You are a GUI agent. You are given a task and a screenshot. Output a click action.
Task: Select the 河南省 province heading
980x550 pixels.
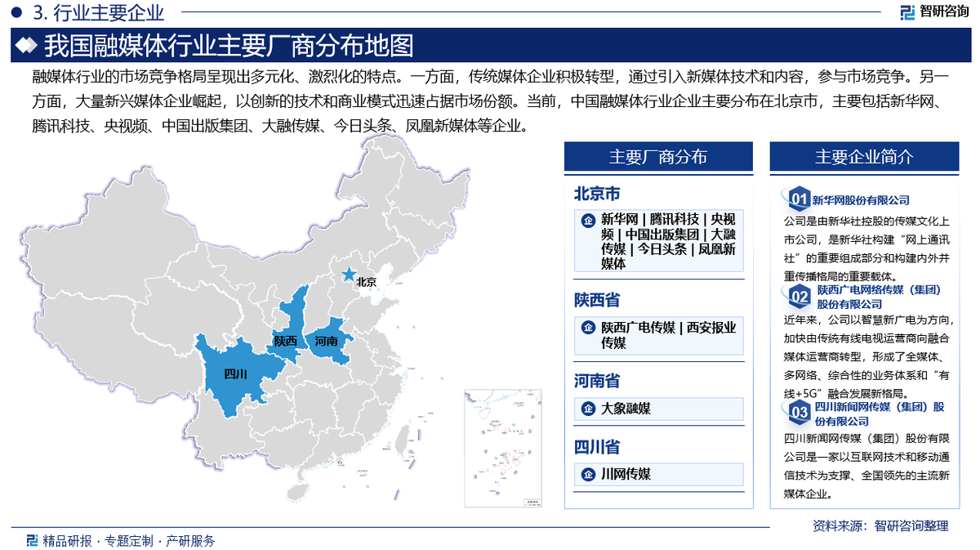point(596,381)
